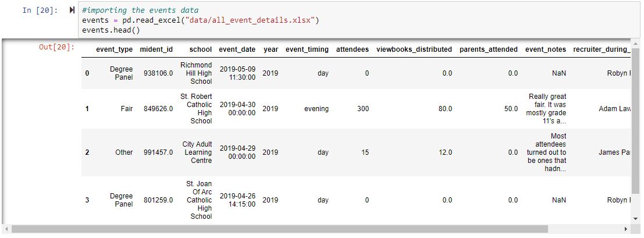Click the event_notes column header

545,49
